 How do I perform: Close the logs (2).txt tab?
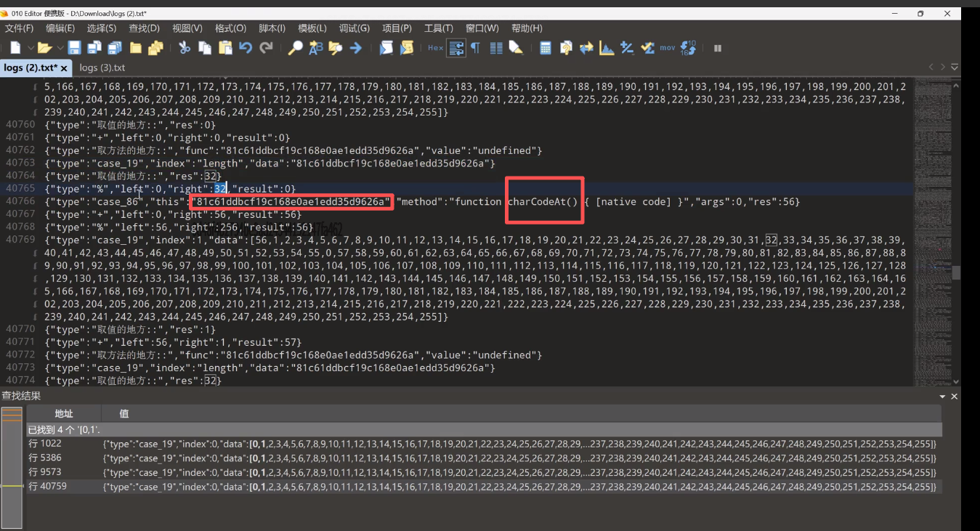(x=64, y=68)
